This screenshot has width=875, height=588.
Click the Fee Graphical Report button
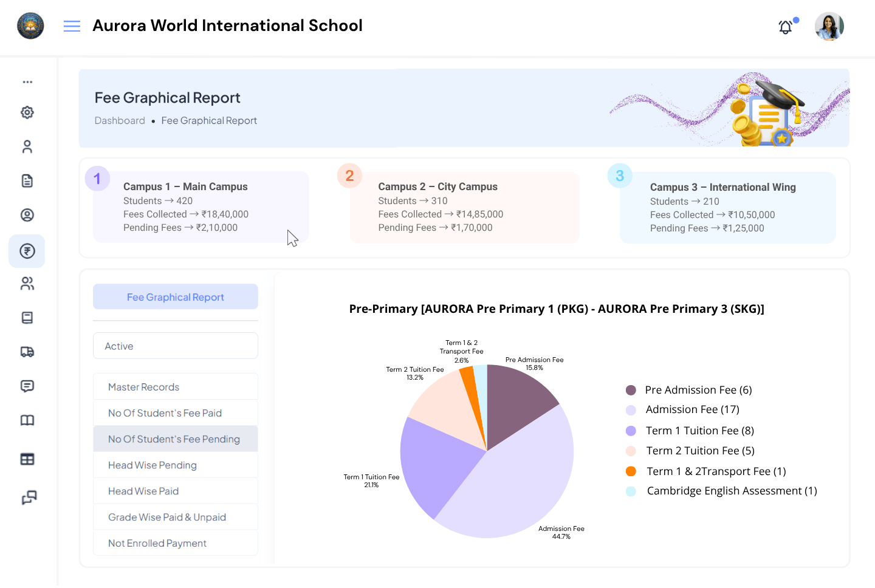175,296
